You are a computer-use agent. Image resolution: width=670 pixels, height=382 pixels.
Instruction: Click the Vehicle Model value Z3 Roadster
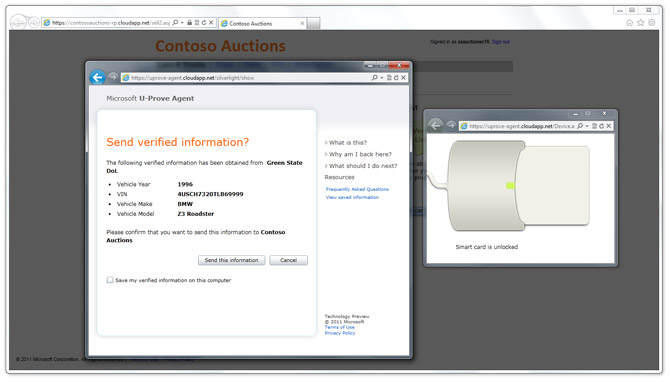(x=196, y=214)
